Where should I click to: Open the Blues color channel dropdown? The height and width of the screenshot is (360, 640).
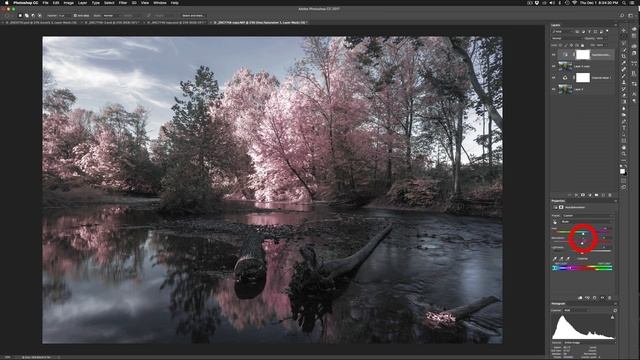point(587,222)
